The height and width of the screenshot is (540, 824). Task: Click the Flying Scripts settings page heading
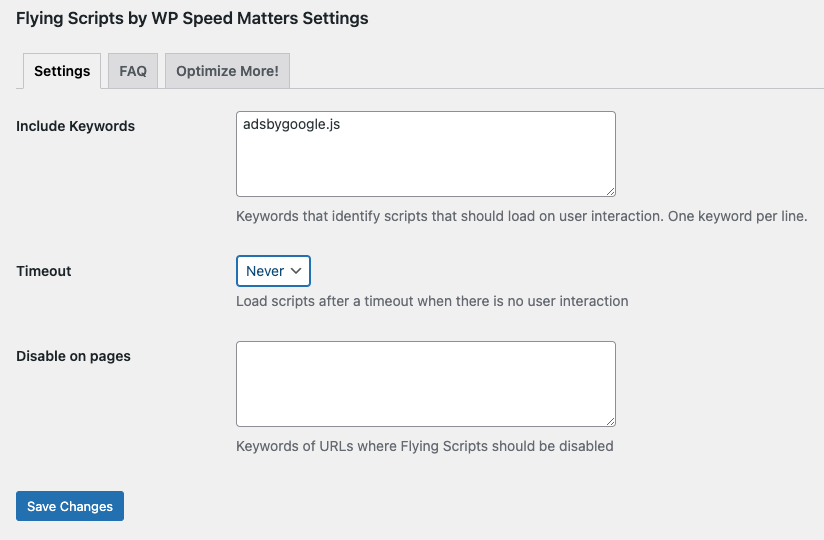[192, 18]
